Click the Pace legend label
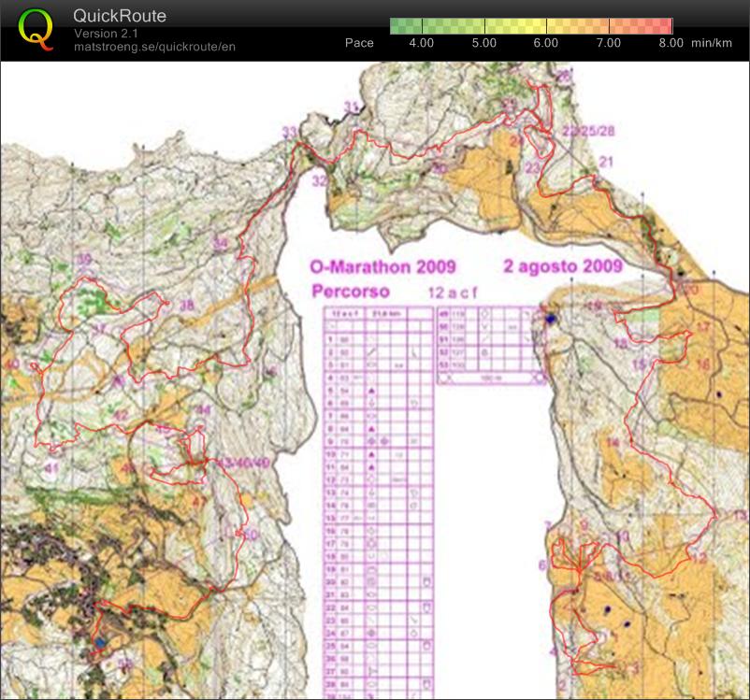Image resolution: width=750 pixels, height=700 pixels. tap(359, 43)
